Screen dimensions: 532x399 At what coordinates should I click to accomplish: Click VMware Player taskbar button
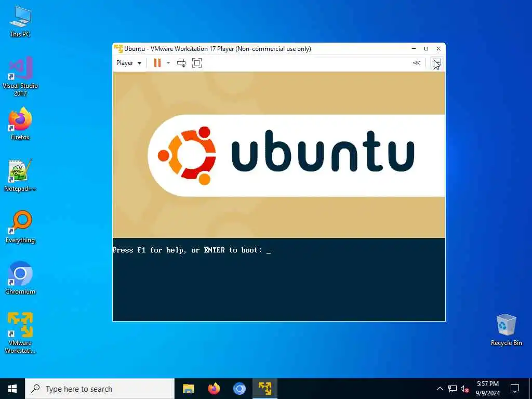[265, 389]
